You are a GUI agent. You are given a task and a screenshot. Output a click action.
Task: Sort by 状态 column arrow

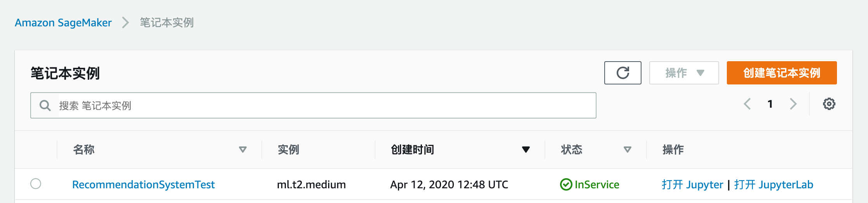point(627,150)
